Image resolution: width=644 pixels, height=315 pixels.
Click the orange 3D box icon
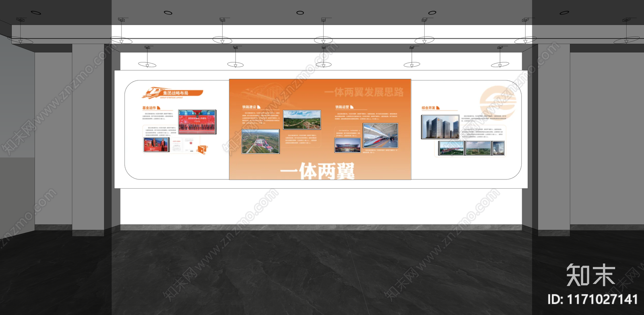click(x=202, y=149)
